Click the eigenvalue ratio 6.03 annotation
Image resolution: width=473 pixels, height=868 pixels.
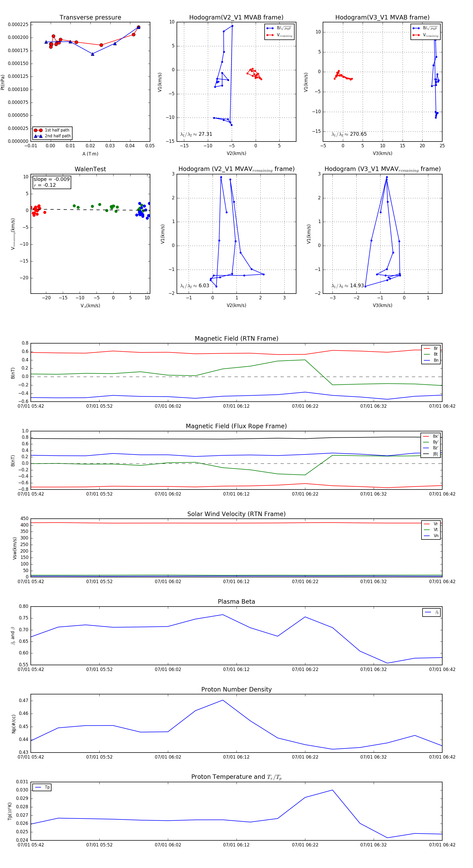(x=194, y=286)
